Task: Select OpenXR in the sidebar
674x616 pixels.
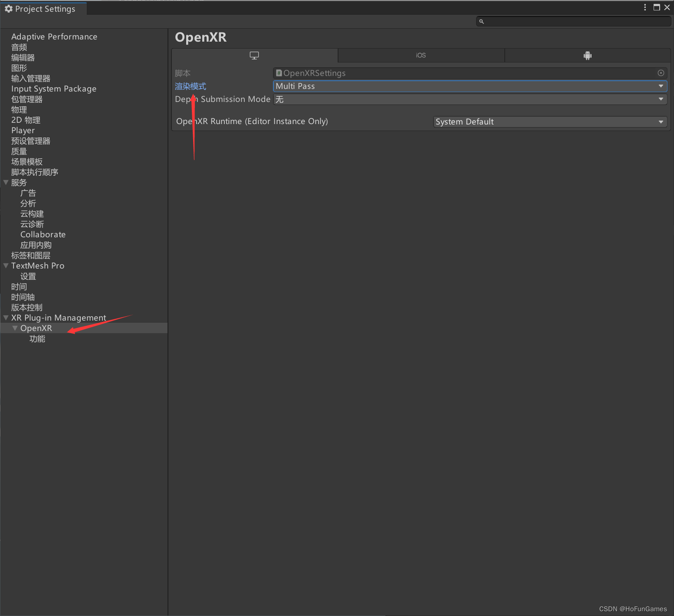Action: [36, 328]
